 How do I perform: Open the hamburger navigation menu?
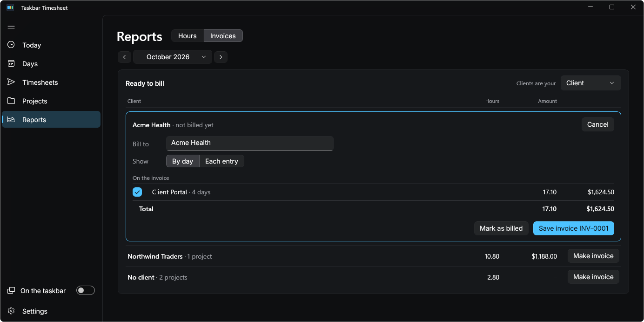(11, 26)
